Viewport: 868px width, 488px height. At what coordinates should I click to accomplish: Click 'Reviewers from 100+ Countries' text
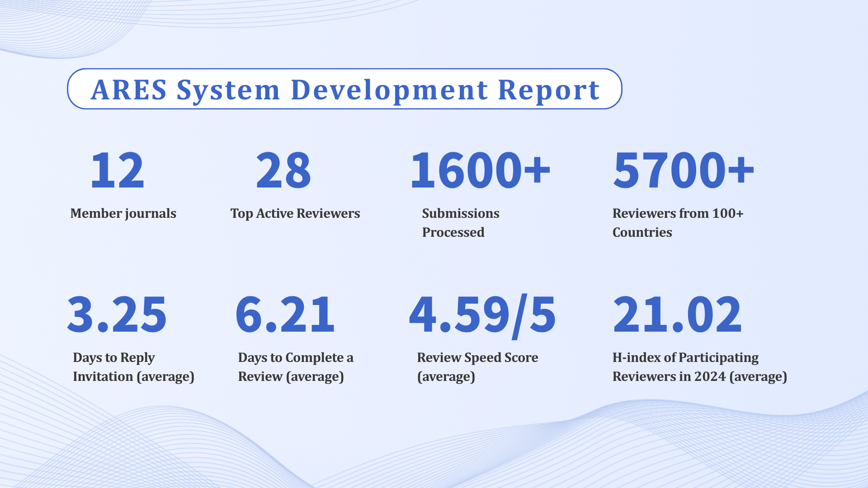pos(678,223)
